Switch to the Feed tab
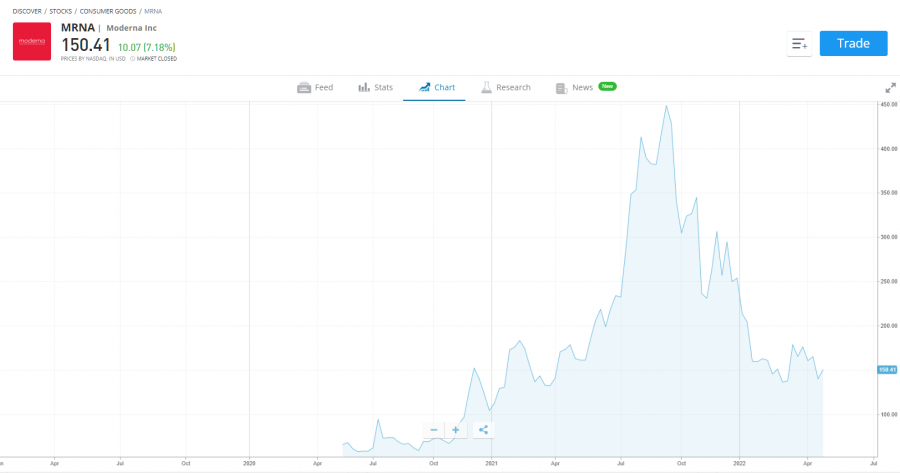Screen dimensions: 900x473 click(x=315, y=87)
